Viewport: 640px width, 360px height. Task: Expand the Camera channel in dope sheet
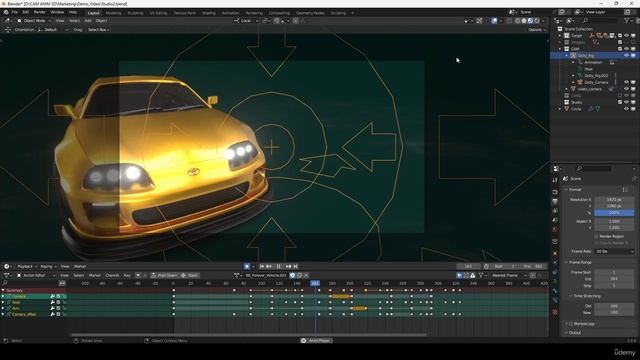3,297
